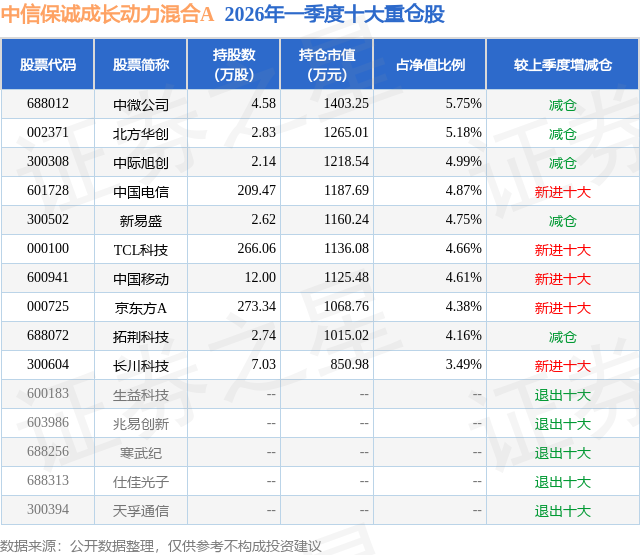The height and width of the screenshot is (555, 640).
Task: Open the 北方华创 stock name
Action: [x=141, y=133]
